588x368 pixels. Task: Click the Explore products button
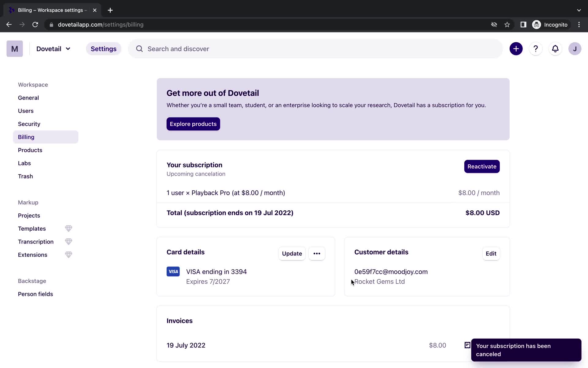coord(193,124)
